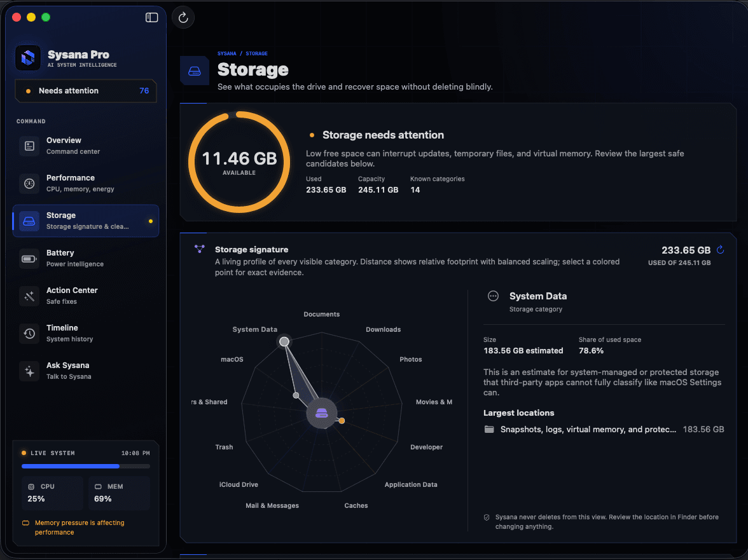Click the Photos radar label
748x560 pixels.
point(411,359)
